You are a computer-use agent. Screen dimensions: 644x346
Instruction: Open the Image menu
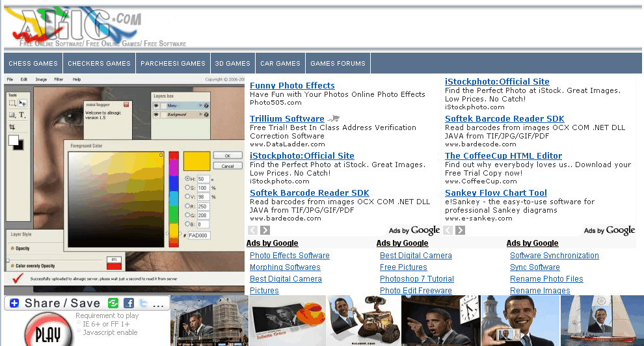(41, 79)
